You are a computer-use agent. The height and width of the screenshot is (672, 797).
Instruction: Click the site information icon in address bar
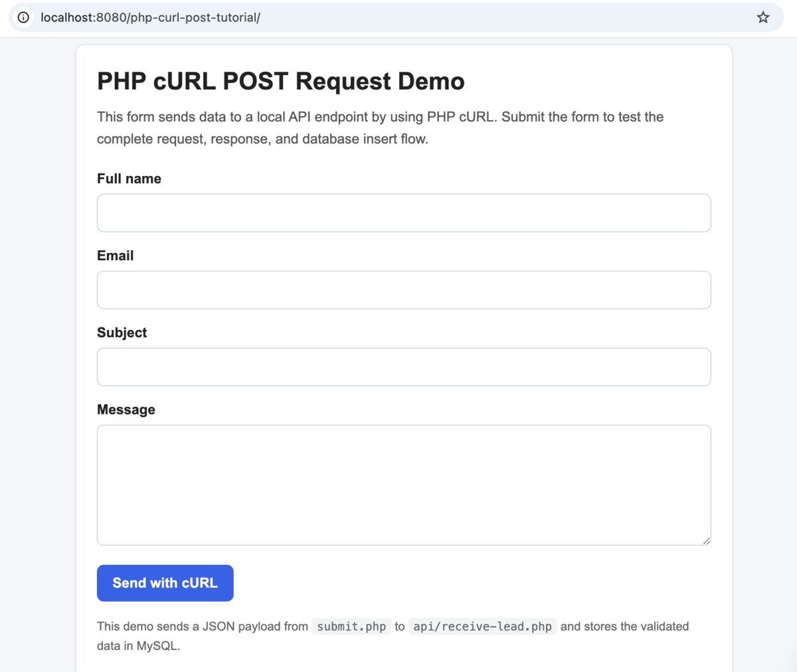click(x=23, y=17)
